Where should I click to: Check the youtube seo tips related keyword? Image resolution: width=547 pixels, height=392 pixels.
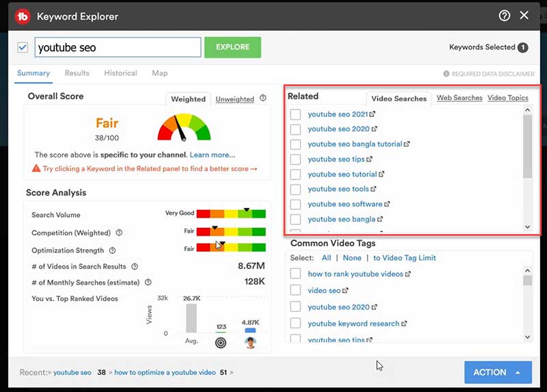pyautogui.click(x=295, y=159)
